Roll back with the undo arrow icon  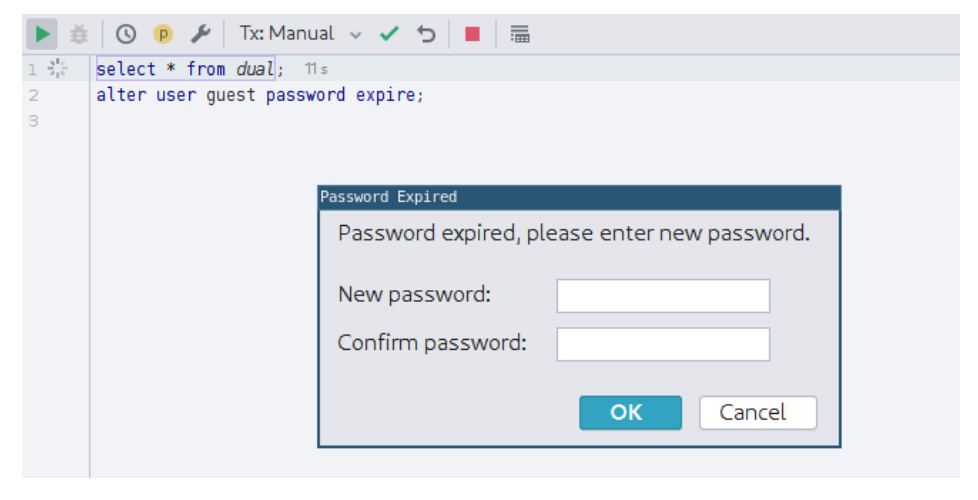[426, 34]
